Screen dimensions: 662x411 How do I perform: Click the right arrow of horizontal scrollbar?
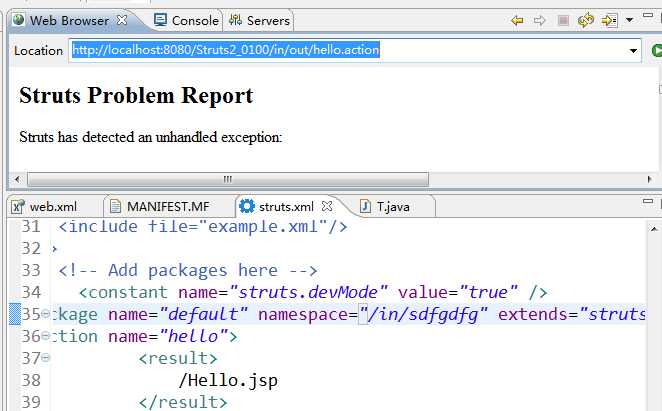coord(649,179)
